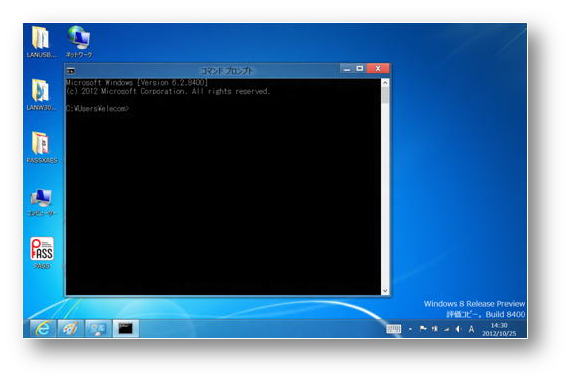Open the Command Prompt system menu icon
Viewport: 570px width, 381px height.
pyautogui.click(x=71, y=71)
